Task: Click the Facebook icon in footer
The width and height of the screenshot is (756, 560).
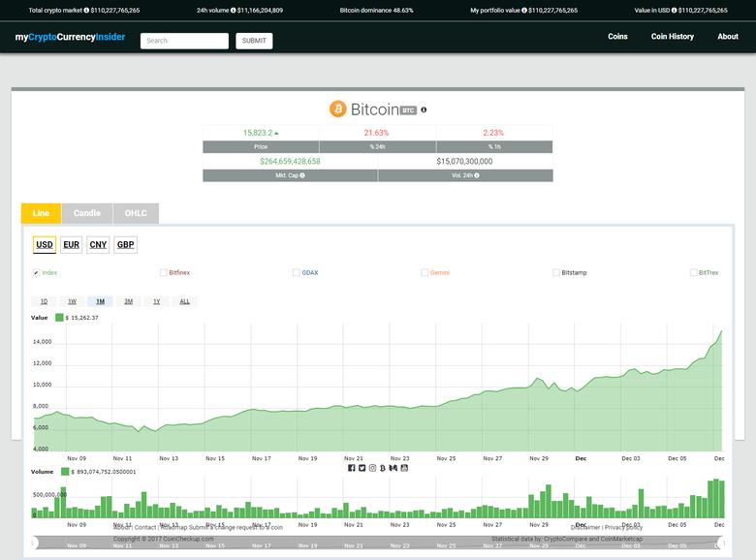Action: pos(352,468)
